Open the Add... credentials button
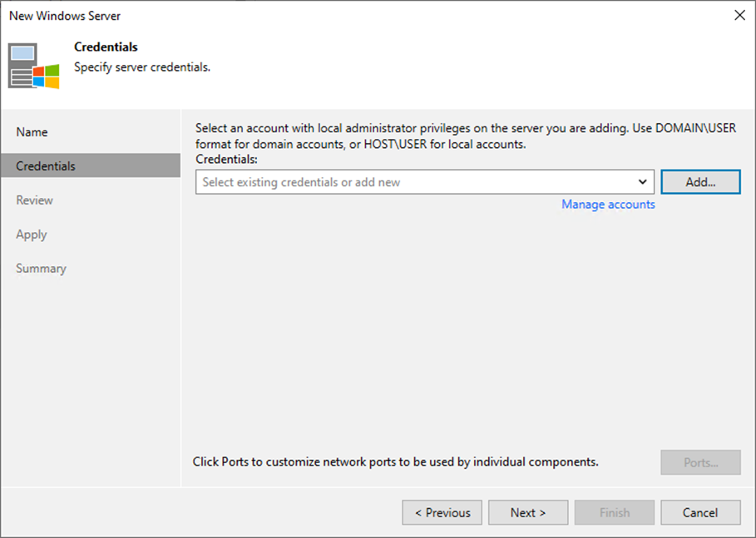The image size is (756, 538). coord(700,182)
